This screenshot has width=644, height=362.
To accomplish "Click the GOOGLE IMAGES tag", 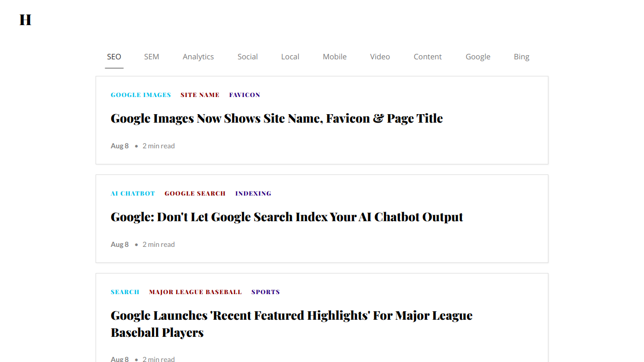I will click(141, 95).
